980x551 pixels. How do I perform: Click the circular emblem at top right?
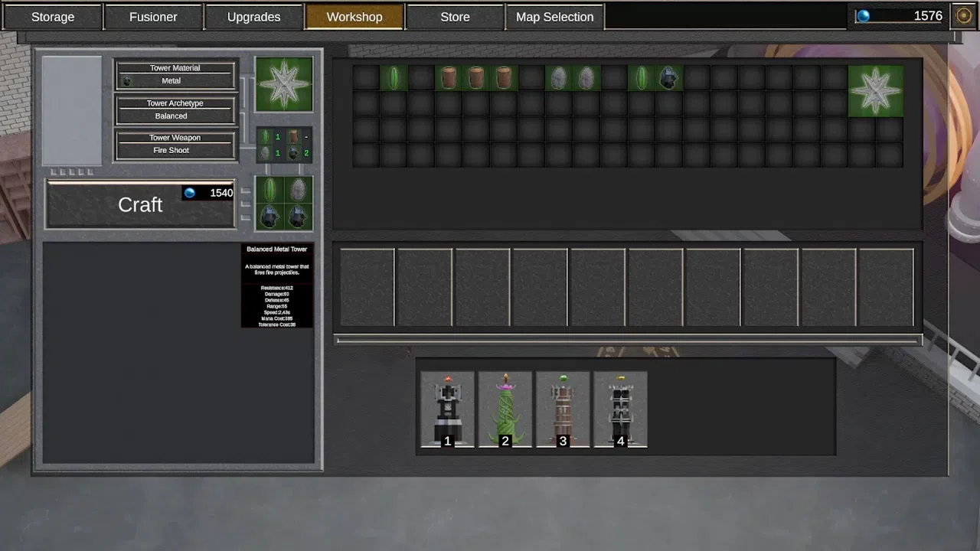tap(963, 15)
